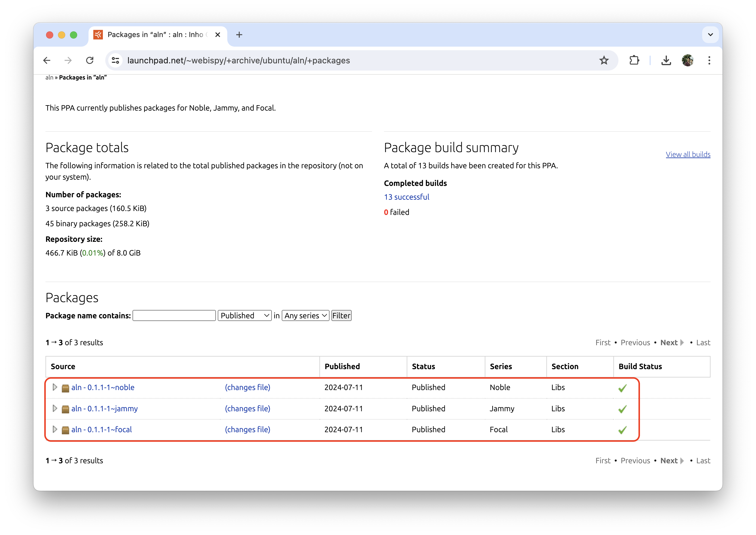The height and width of the screenshot is (535, 756).
Task: Click the Filter button
Action: (x=341, y=316)
